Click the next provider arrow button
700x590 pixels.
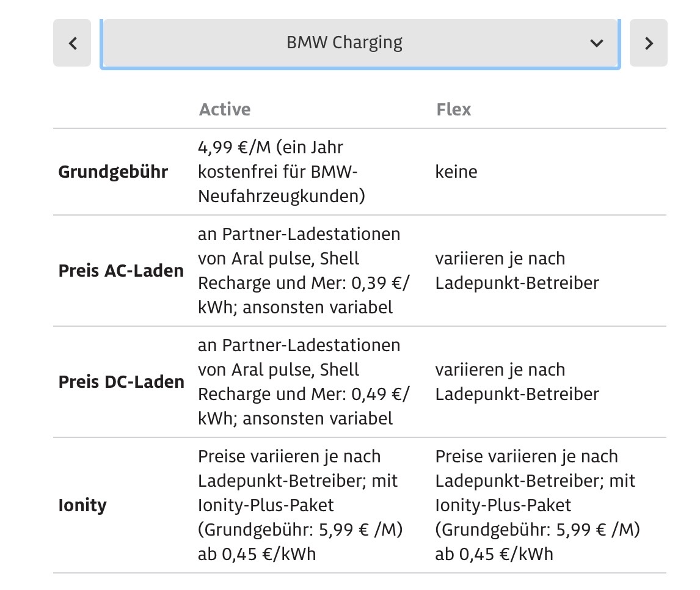point(649,43)
